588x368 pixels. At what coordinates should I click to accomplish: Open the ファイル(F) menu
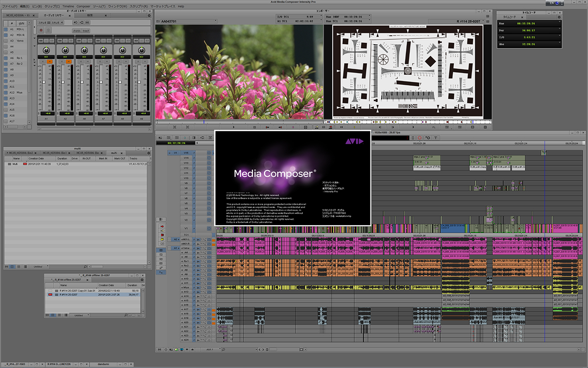pyautogui.click(x=9, y=6)
